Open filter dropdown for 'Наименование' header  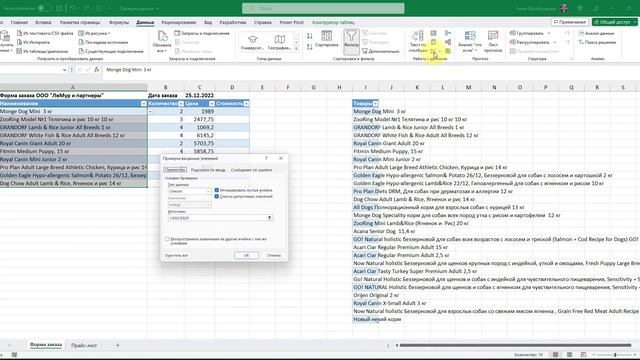tap(144, 104)
